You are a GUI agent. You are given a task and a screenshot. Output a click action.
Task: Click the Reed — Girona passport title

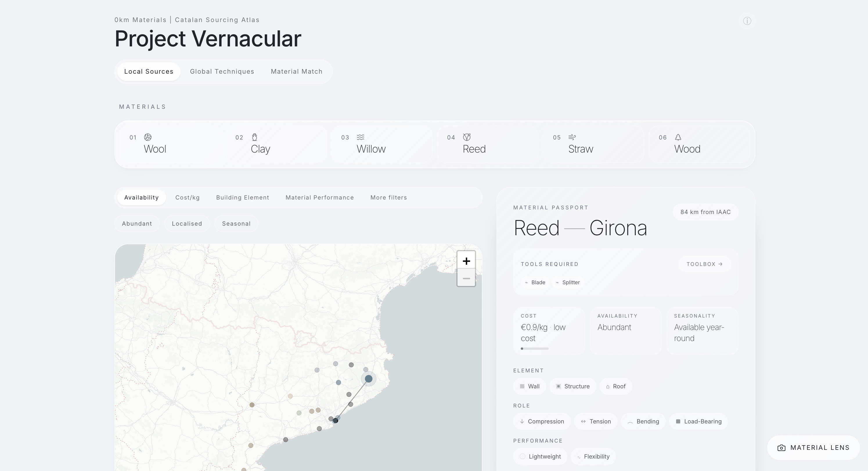point(580,228)
